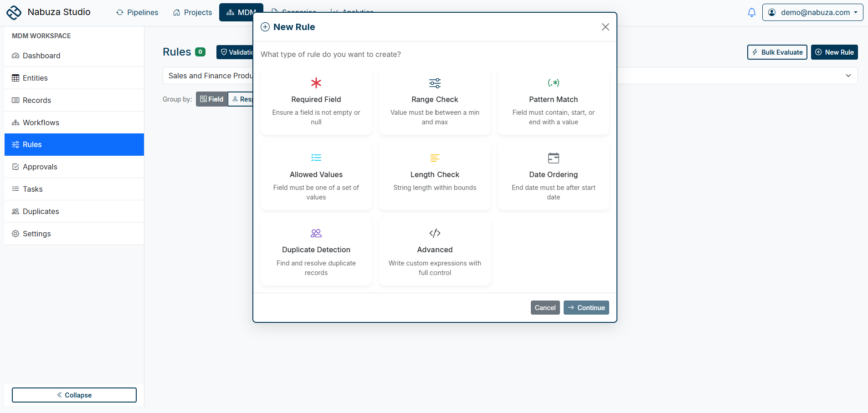Screen dimensions: 868x413
Task: Open the demo@nabuza.com account dropdown
Action: (812, 12)
